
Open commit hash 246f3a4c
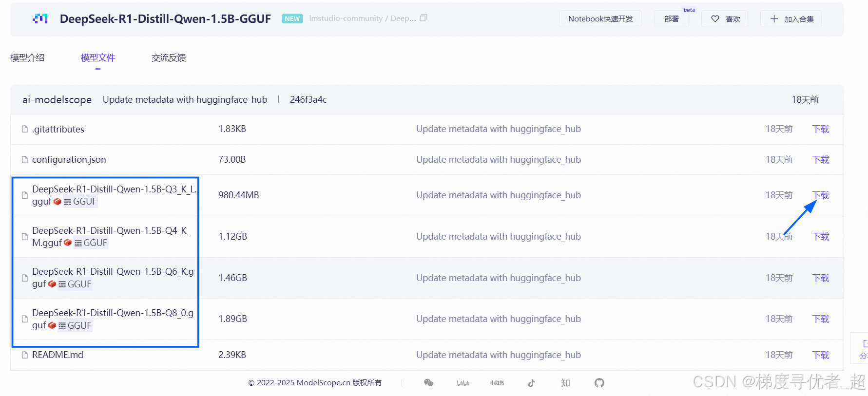(x=308, y=100)
